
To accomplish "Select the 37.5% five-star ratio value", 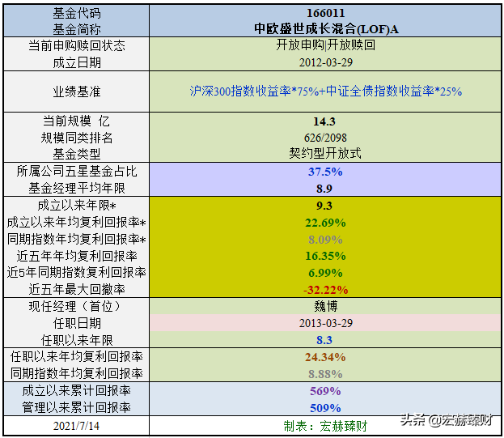I will tap(325, 172).
